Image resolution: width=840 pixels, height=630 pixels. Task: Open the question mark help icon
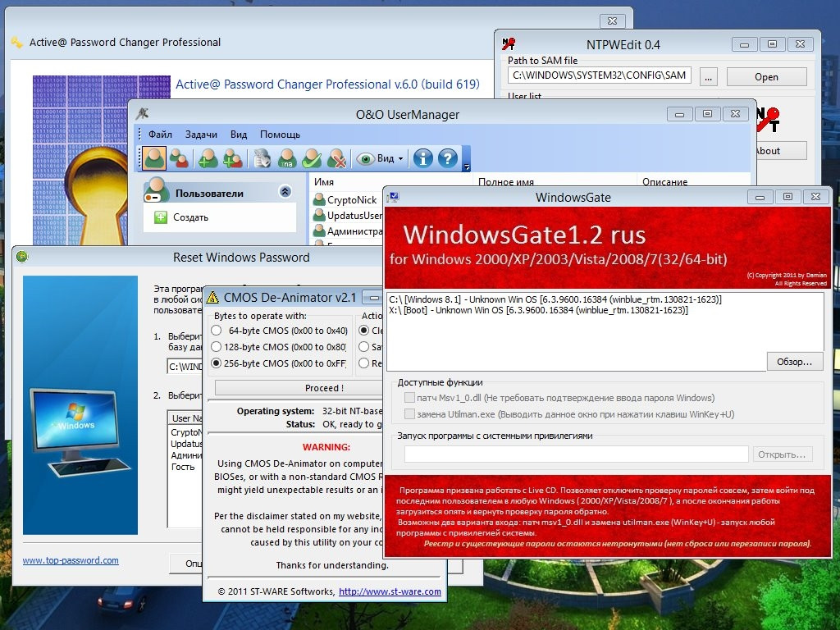(448, 158)
